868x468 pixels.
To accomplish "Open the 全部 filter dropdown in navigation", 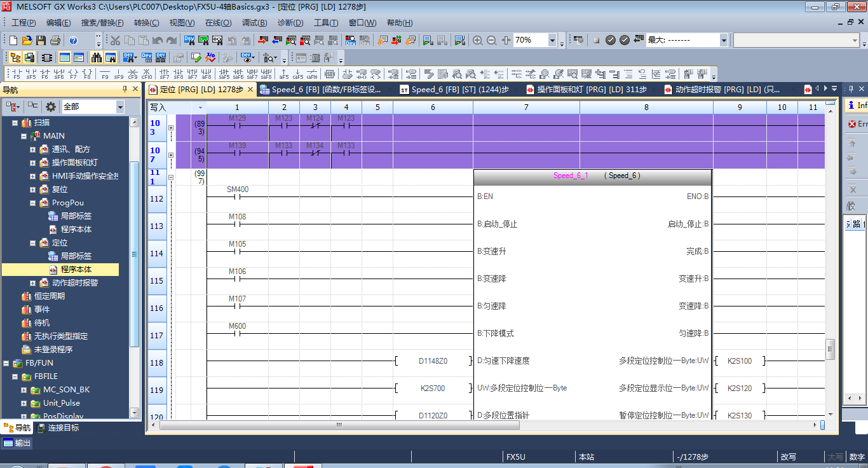I will pyautogui.click(x=120, y=107).
